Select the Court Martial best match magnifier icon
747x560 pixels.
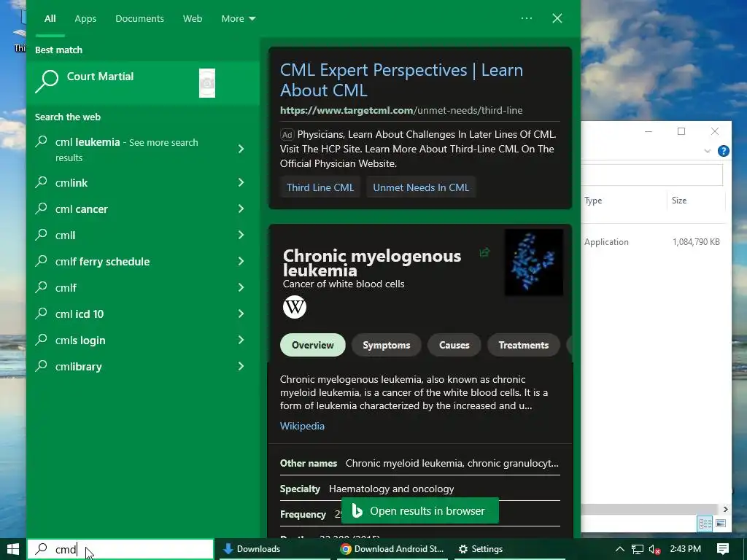pos(47,82)
